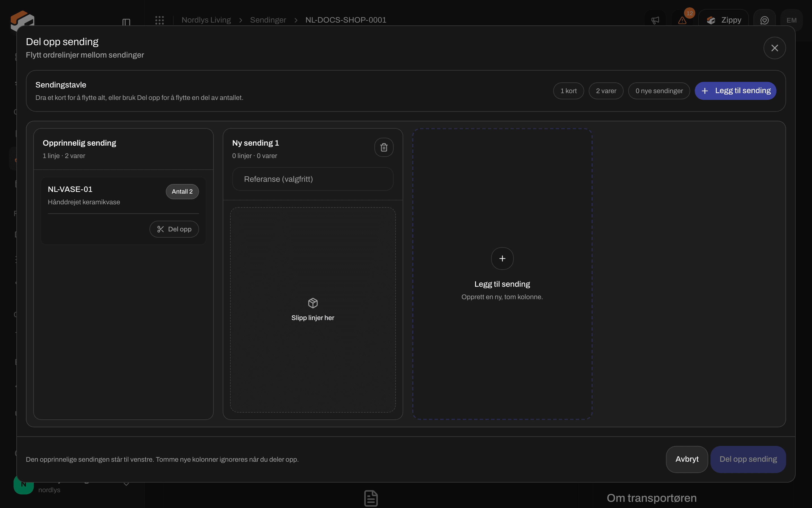Click the 1 kort chip

click(568, 91)
